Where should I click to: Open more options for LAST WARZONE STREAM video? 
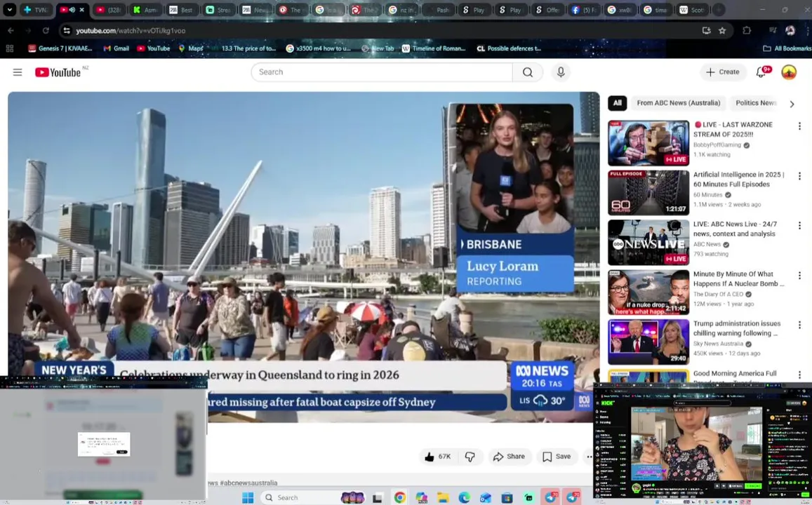(799, 126)
